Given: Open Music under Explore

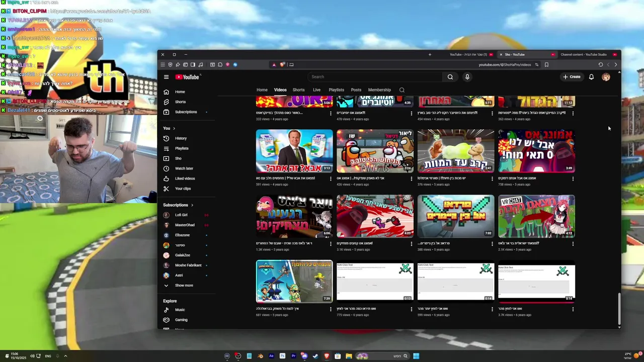Looking at the screenshot, I should point(180,310).
